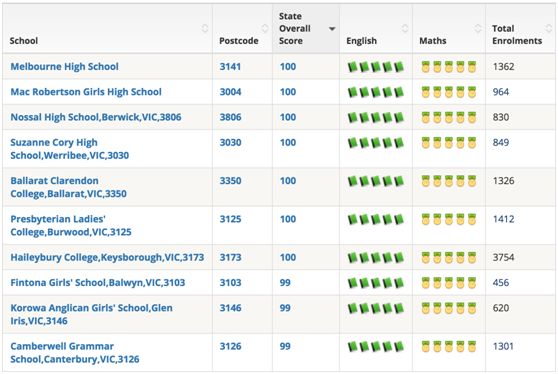Click Presbyterian Ladies' English book icons
This screenshot has height=374, width=558.
pyautogui.click(x=376, y=219)
